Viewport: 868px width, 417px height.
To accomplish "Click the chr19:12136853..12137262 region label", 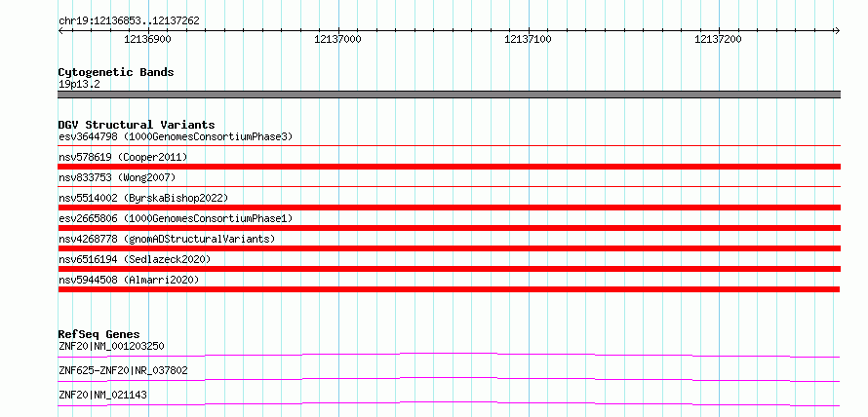I will (x=129, y=21).
